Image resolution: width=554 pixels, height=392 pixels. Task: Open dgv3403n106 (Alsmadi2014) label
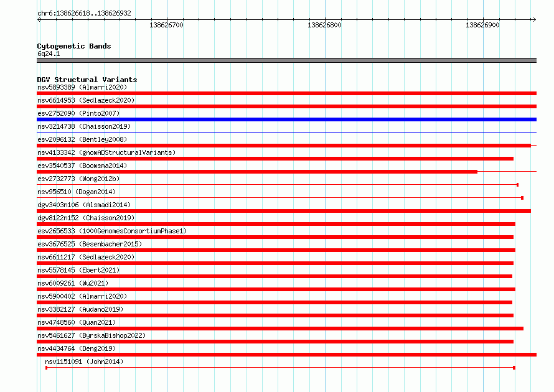tap(84, 205)
